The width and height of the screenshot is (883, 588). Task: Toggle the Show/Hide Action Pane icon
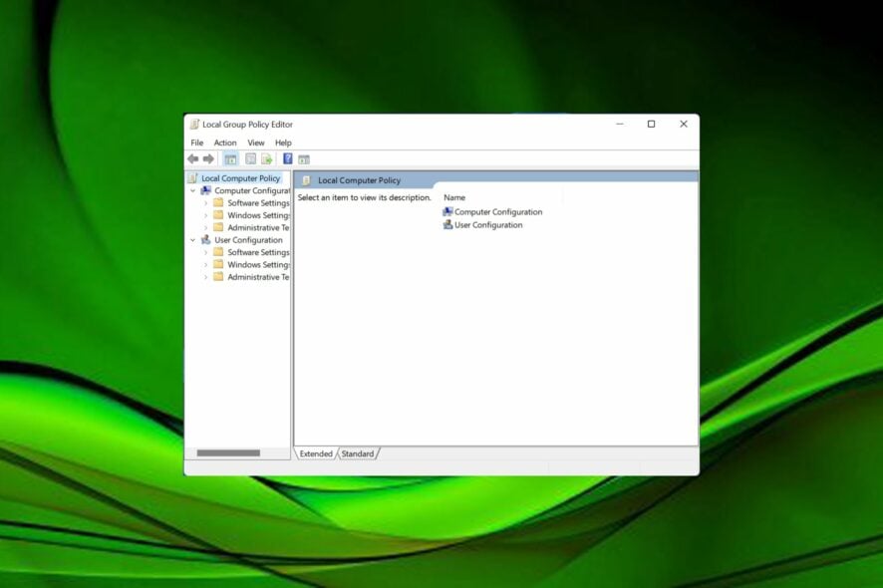click(x=304, y=158)
